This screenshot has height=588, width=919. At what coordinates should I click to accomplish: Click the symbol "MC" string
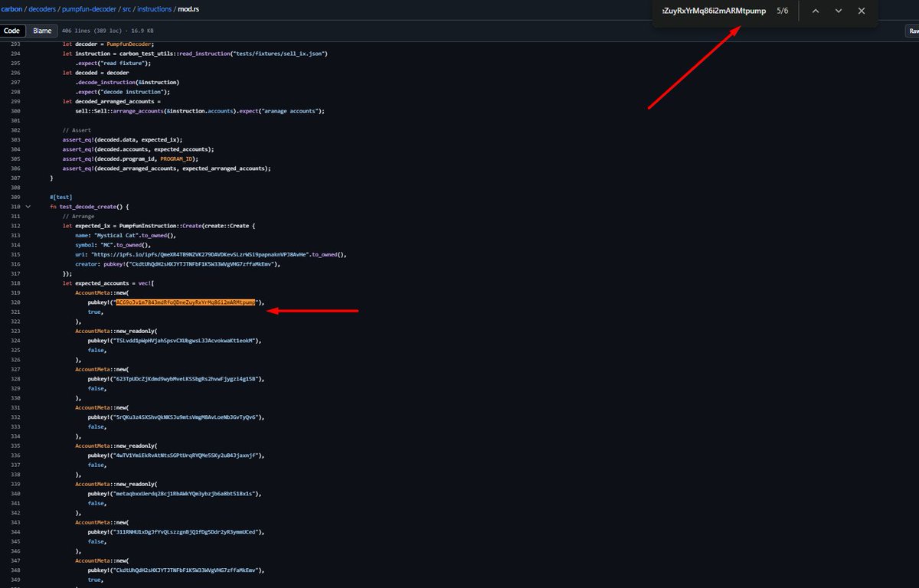(x=109, y=245)
